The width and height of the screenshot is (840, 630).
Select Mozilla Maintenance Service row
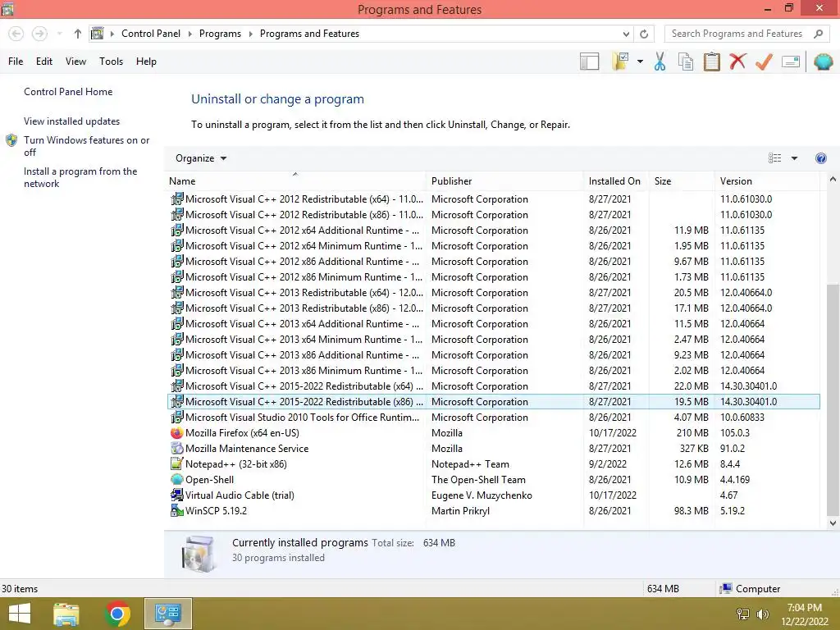pos(493,449)
